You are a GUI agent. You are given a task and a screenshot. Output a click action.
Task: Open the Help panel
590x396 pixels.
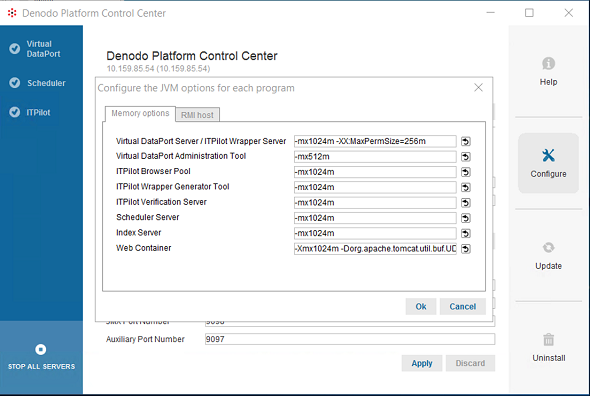pos(548,72)
